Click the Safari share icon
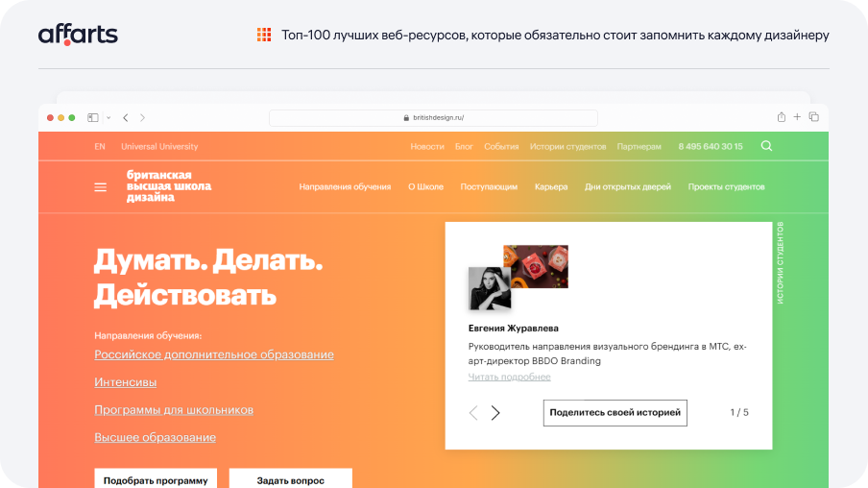868x488 pixels. (781, 117)
